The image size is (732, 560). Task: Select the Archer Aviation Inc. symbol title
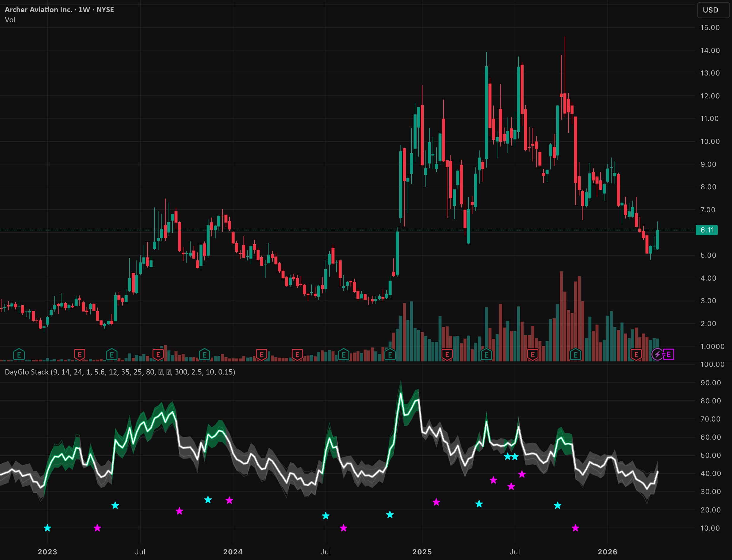[x=59, y=10]
